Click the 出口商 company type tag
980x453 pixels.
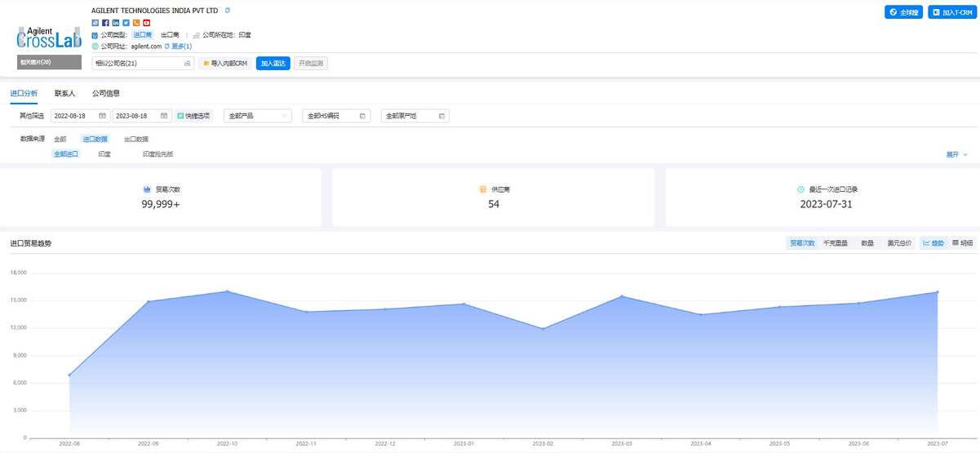point(170,35)
